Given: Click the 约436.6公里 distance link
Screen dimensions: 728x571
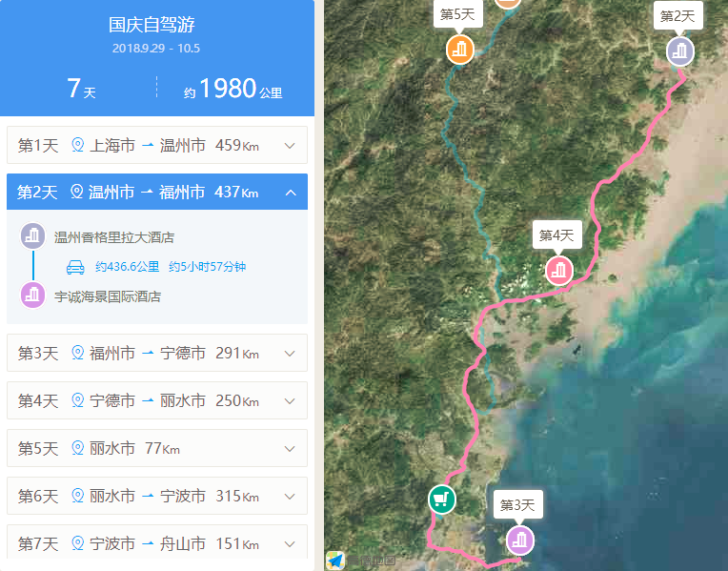Looking at the screenshot, I should pyautogui.click(x=128, y=267).
